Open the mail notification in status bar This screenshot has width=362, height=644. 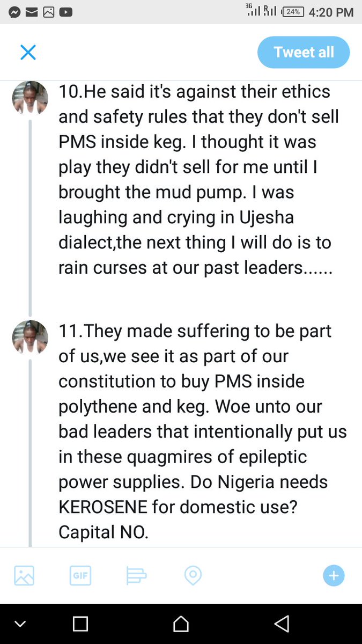coord(31,12)
